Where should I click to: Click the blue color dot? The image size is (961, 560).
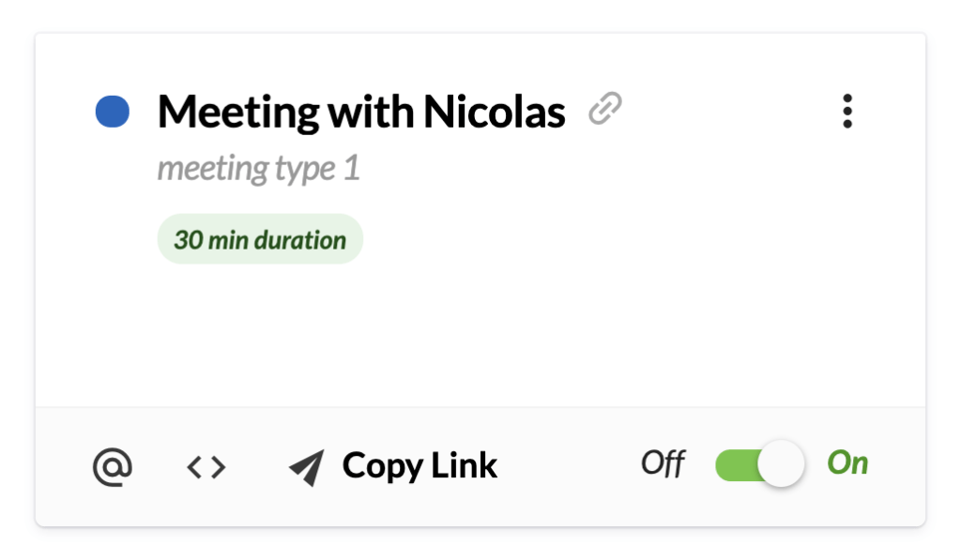[x=113, y=112]
